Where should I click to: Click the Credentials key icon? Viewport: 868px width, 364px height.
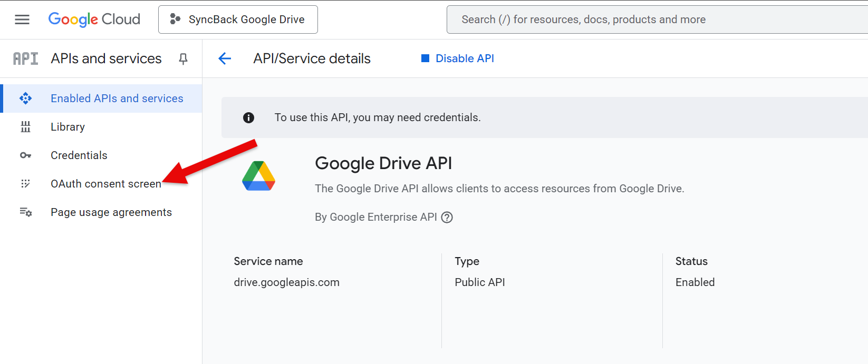coord(25,155)
